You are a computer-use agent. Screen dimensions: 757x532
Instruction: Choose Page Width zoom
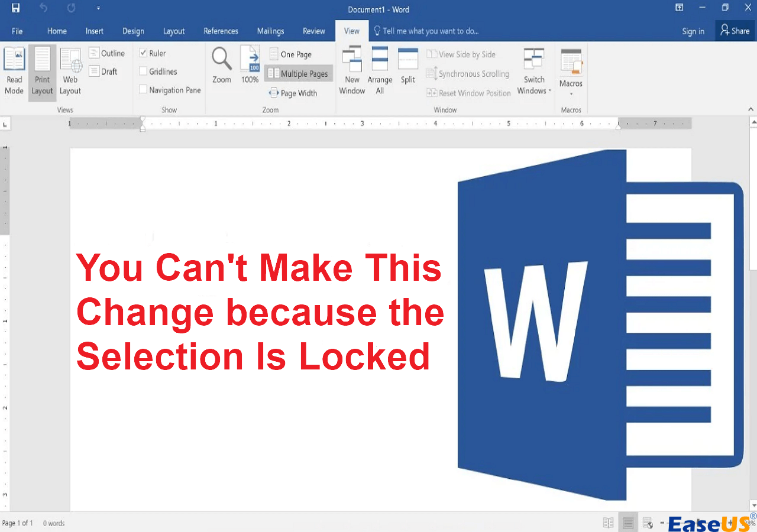coord(293,93)
